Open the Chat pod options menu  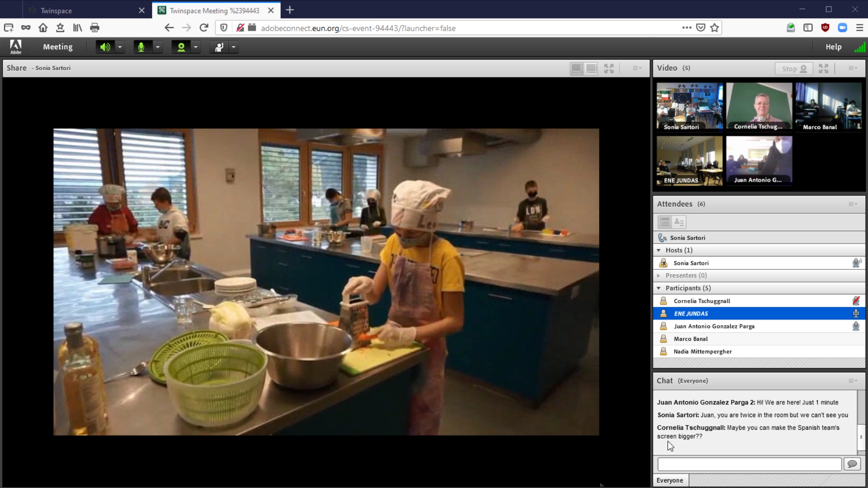coord(853,381)
